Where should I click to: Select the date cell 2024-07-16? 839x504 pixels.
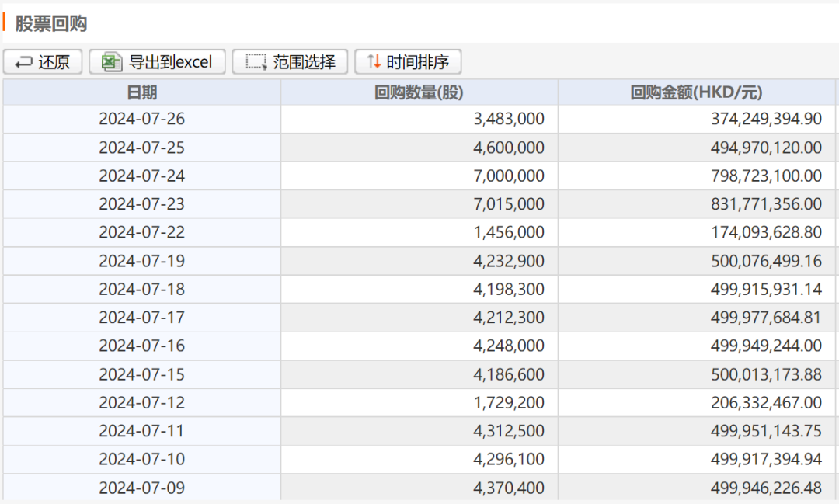coord(142,346)
